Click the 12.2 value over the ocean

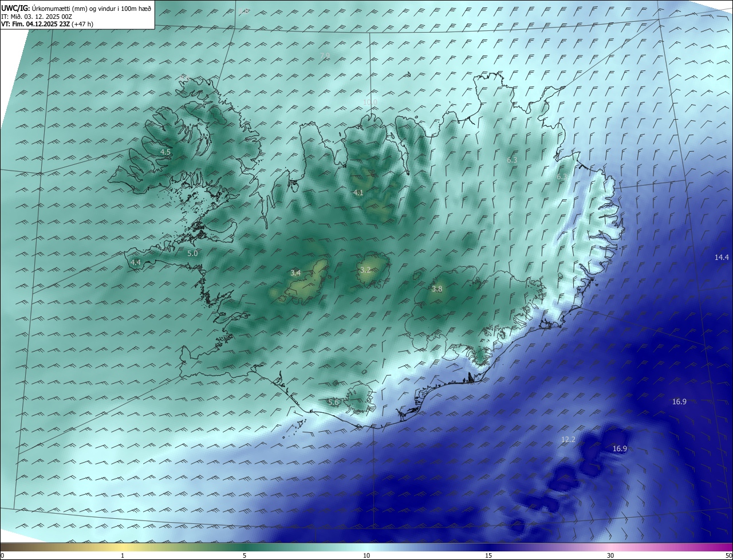568,440
